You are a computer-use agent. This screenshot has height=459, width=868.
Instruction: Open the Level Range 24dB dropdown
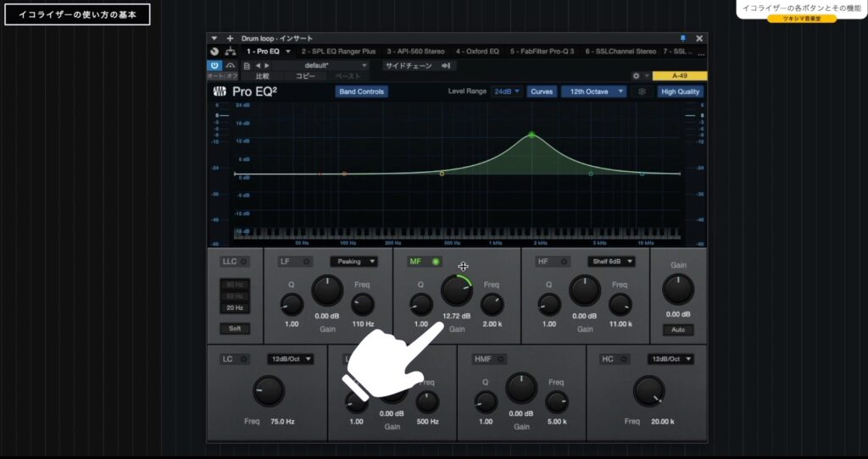507,91
